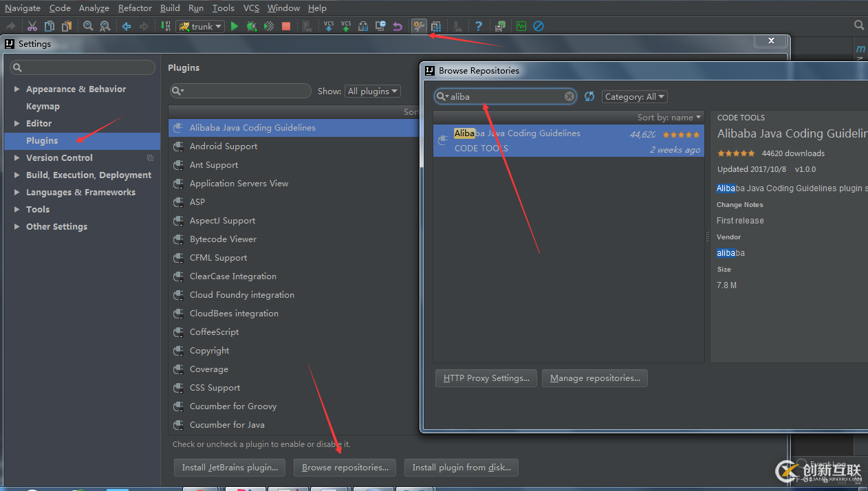
Task: Click the red Stop icon
Action: (x=286, y=26)
